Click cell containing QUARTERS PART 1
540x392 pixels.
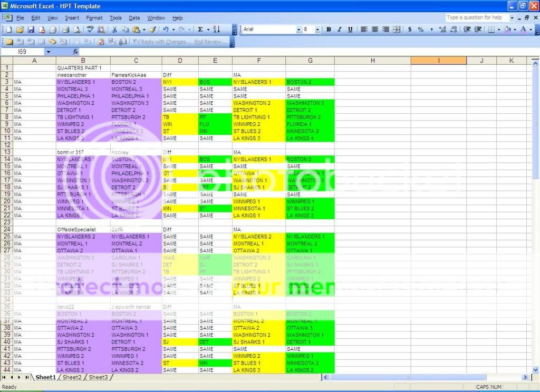(83, 68)
